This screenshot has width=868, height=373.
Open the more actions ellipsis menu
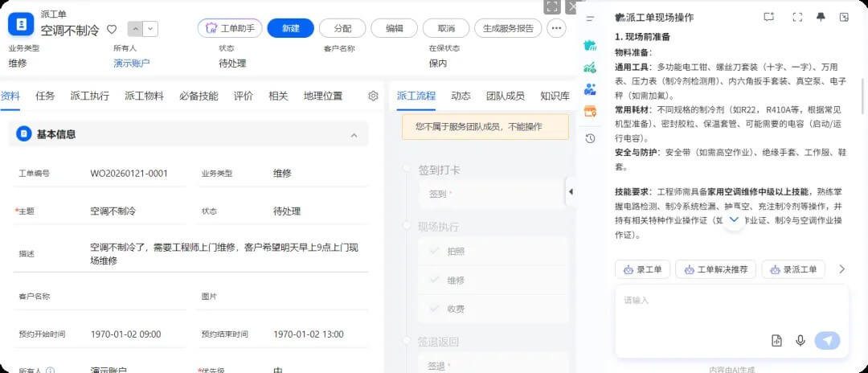click(556, 28)
